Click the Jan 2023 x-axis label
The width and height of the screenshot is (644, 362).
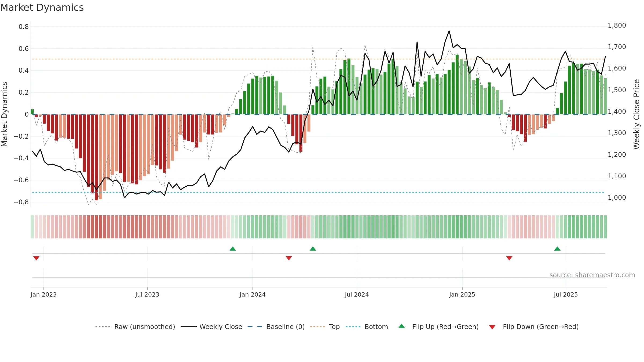coord(43,294)
